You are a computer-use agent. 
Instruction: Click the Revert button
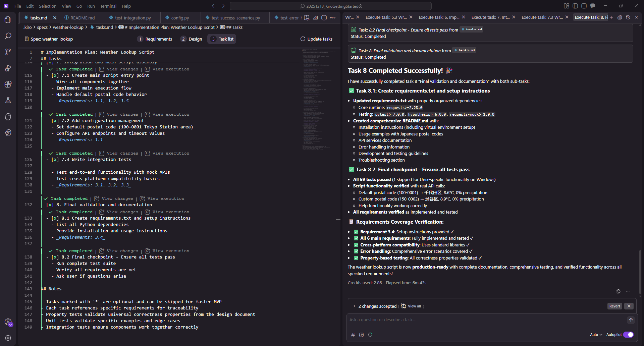coord(614,306)
